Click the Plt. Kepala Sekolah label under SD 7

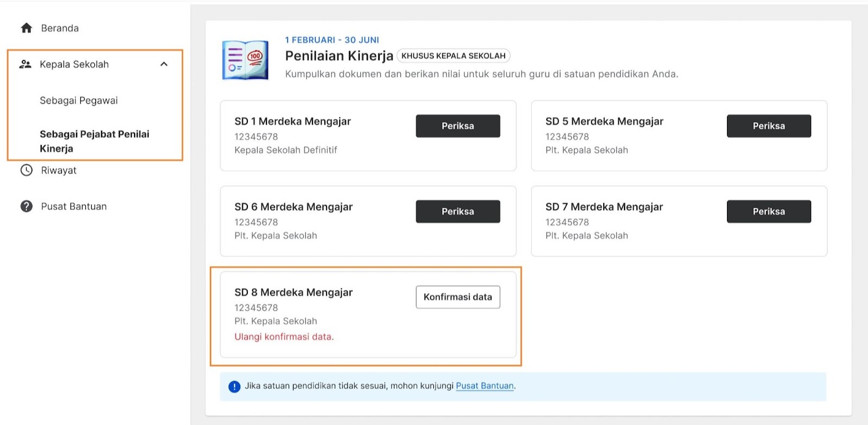[586, 236]
